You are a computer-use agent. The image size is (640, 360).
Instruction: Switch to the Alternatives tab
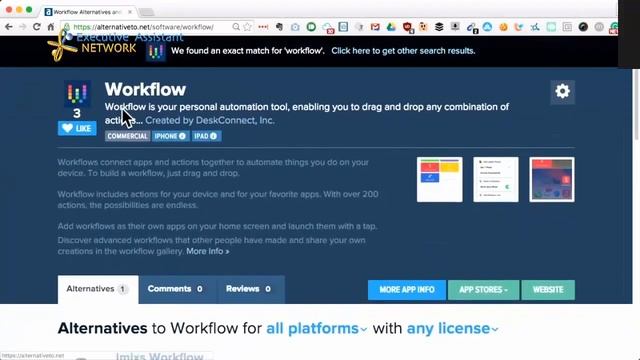[x=98, y=289]
